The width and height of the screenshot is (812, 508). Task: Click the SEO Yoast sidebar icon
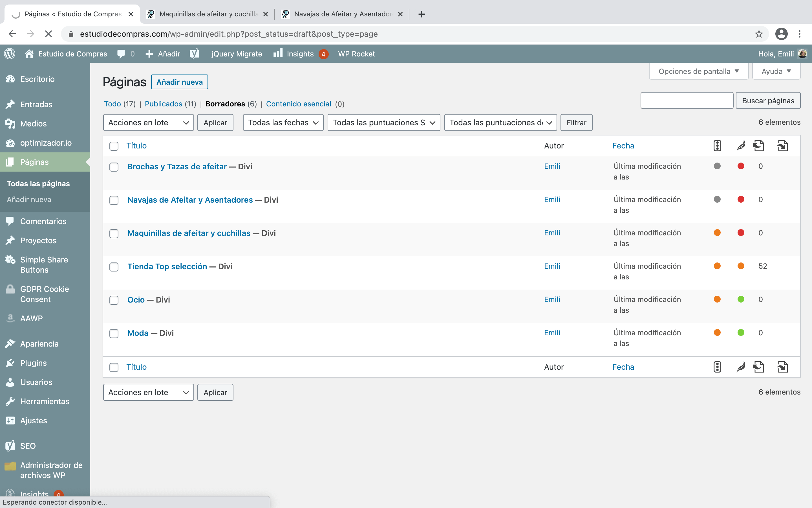tap(10, 446)
